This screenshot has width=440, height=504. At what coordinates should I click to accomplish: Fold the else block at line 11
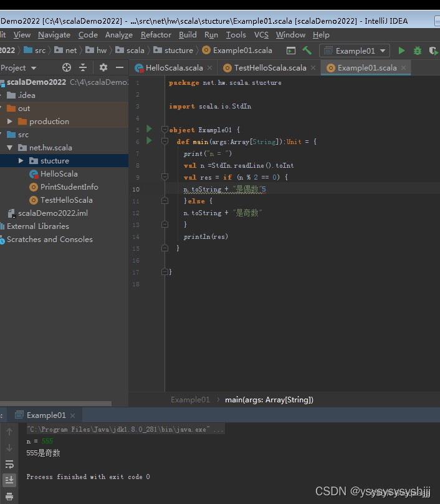165,201
